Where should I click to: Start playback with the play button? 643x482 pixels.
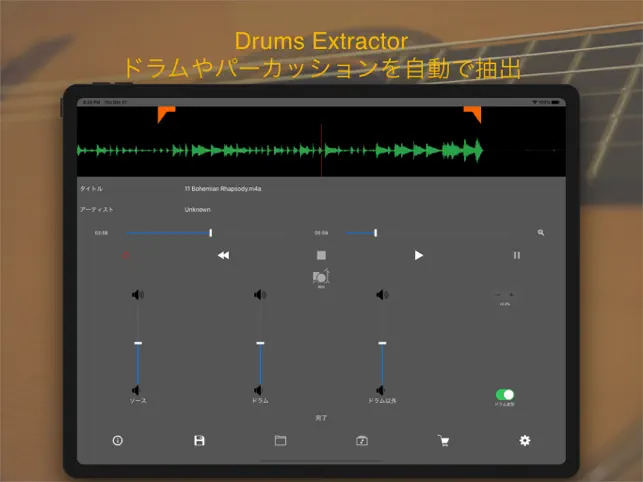tap(418, 255)
